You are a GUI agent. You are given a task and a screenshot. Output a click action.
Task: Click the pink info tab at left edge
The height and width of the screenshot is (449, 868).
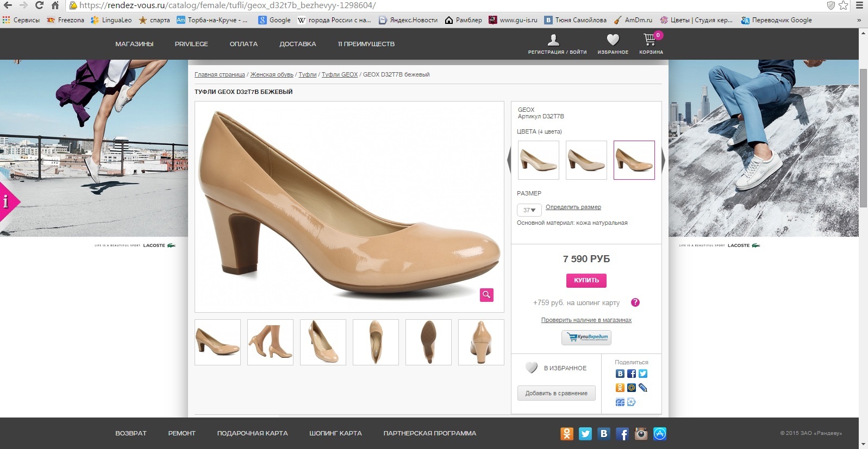(x=8, y=201)
